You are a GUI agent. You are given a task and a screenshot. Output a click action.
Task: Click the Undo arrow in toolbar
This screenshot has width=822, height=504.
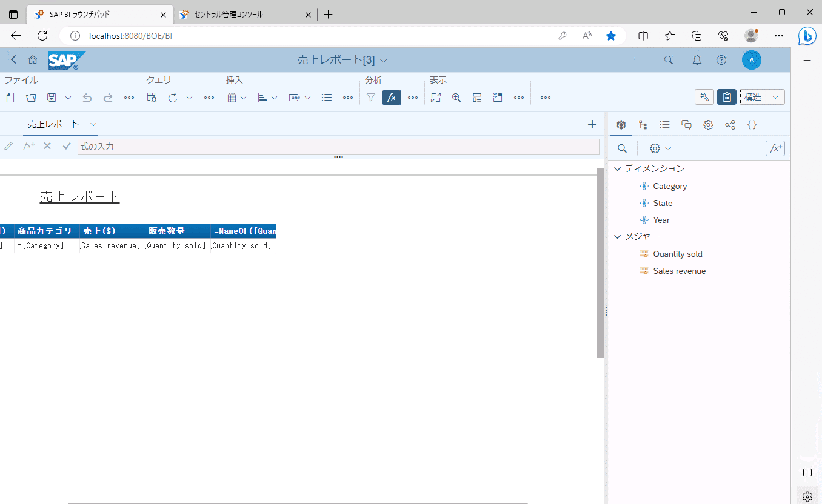pos(87,98)
